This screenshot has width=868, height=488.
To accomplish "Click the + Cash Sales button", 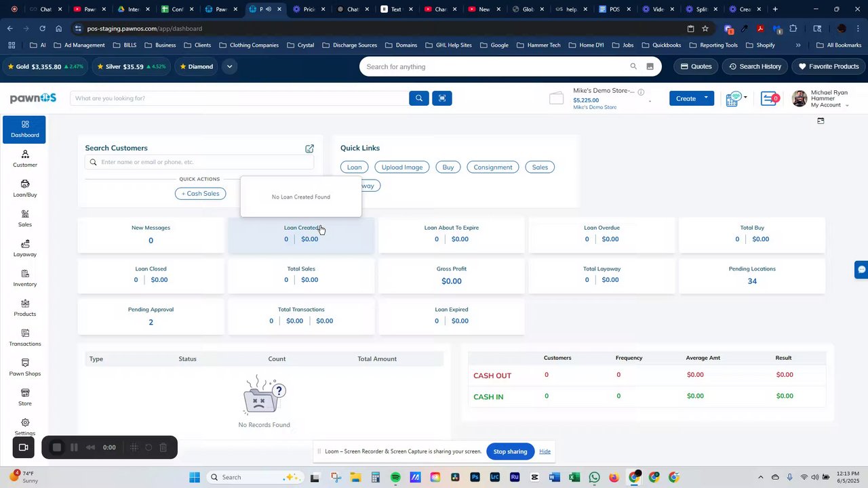I will tap(200, 193).
